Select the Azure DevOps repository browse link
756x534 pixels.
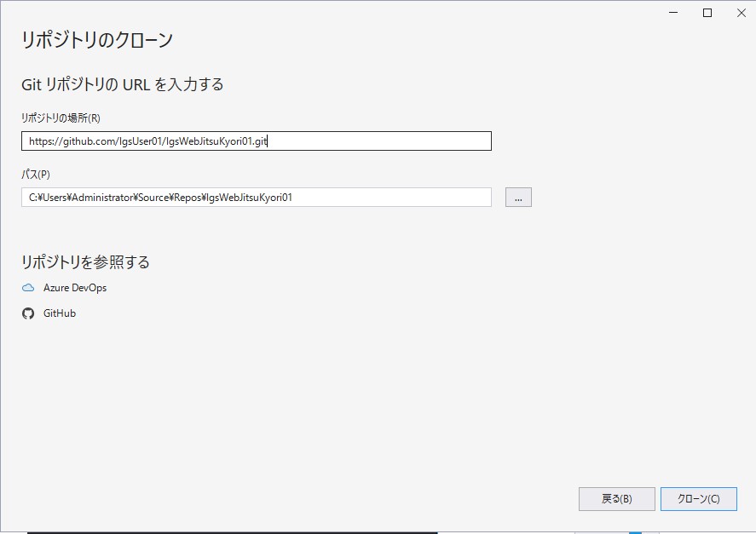(x=75, y=288)
